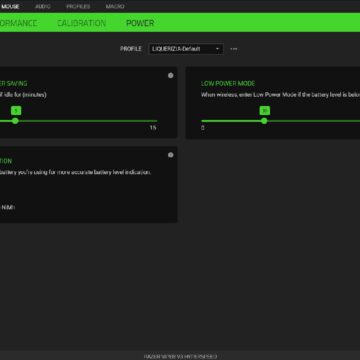
Task: Show help for battery indication panel
Action: coord(171,155)
